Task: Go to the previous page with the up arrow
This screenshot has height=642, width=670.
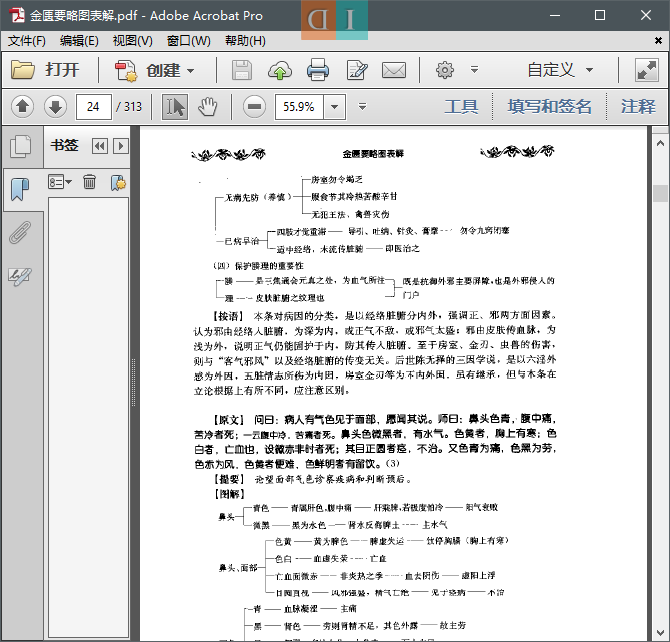Action: (x=23, y=106)
